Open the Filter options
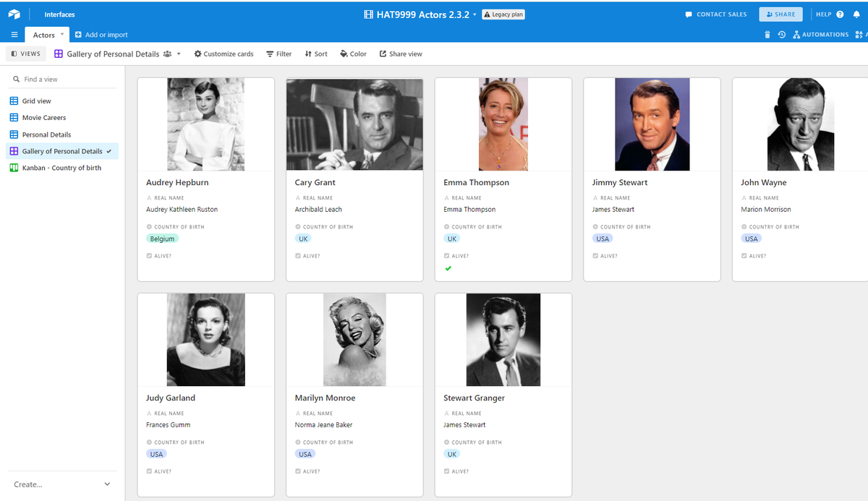This screenshot has width=868, height=501. pyautogui.click(x=279, y=53)
